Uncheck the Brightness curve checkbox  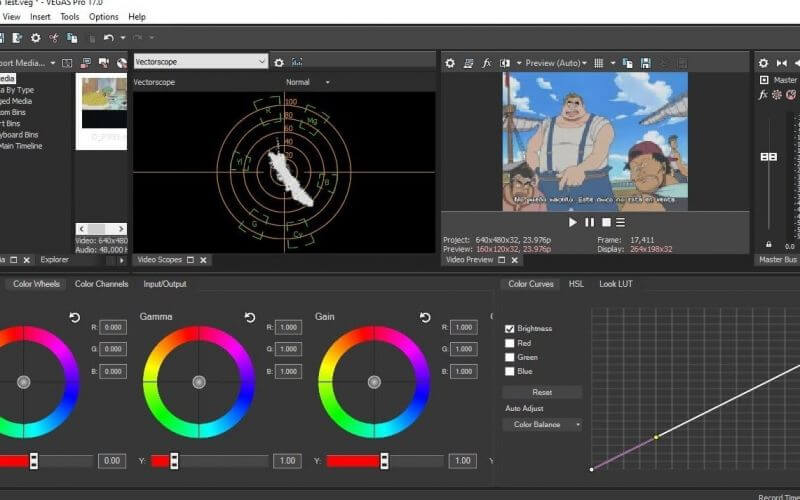coord(509,329)
